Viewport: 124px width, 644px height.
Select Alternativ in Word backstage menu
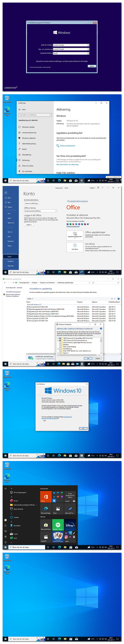tap(11, 266)
